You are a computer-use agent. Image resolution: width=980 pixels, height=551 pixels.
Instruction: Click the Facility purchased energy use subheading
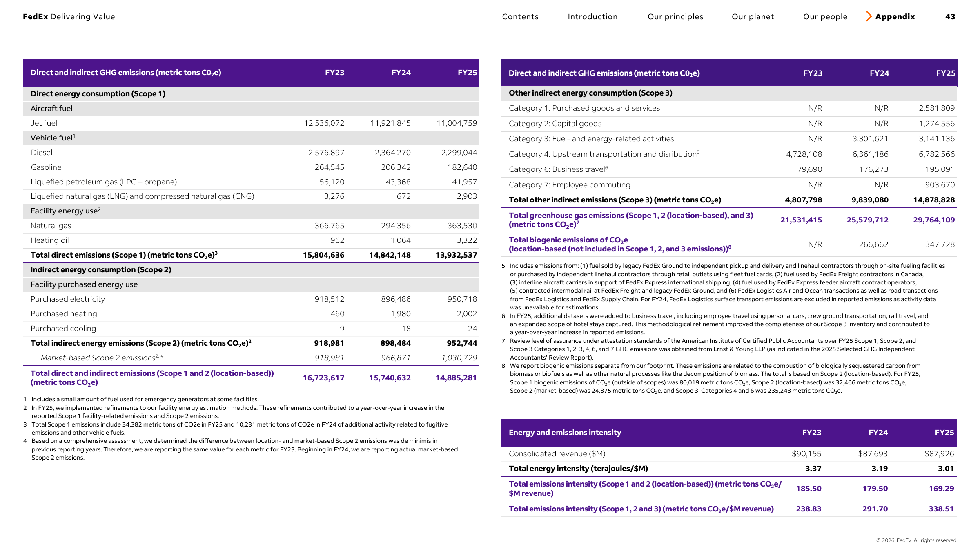click(84, 284)
